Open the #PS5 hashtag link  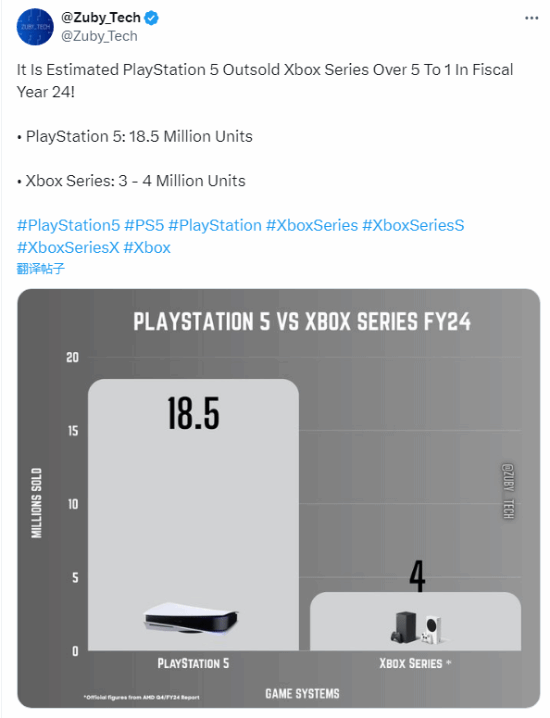pos(144,225)
